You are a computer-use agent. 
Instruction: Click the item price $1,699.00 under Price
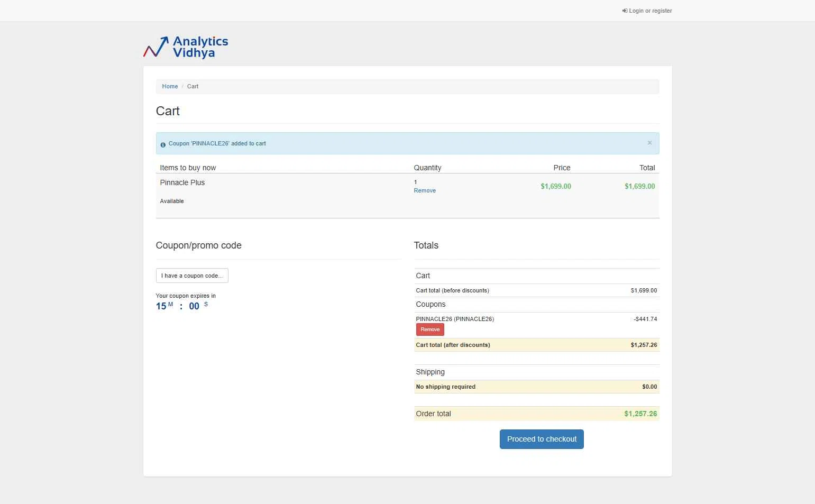(556, 186)
